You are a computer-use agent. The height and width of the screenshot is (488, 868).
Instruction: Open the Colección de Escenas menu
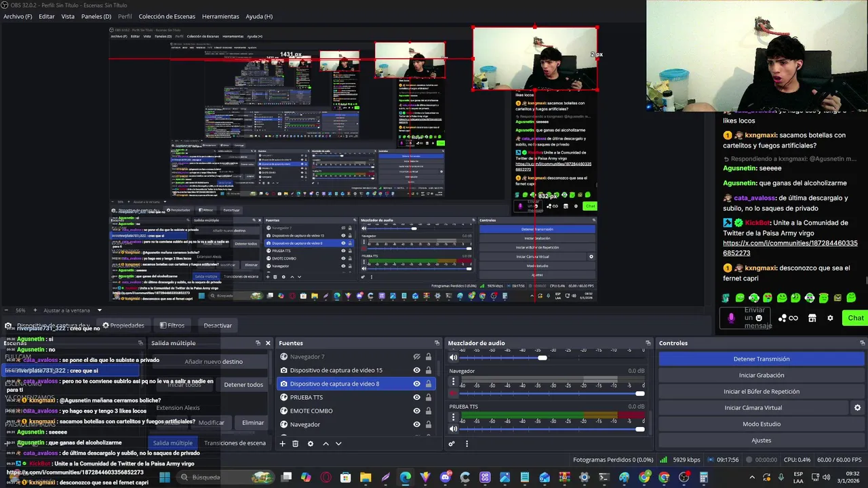pos(167,16)
